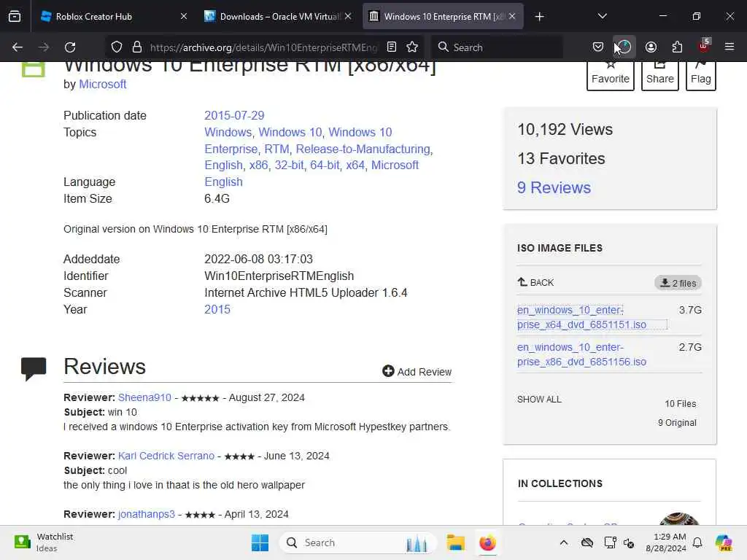Go back with the browser back arrow
The width and height of the screenshot is (747, 560).
pos(18,47)
